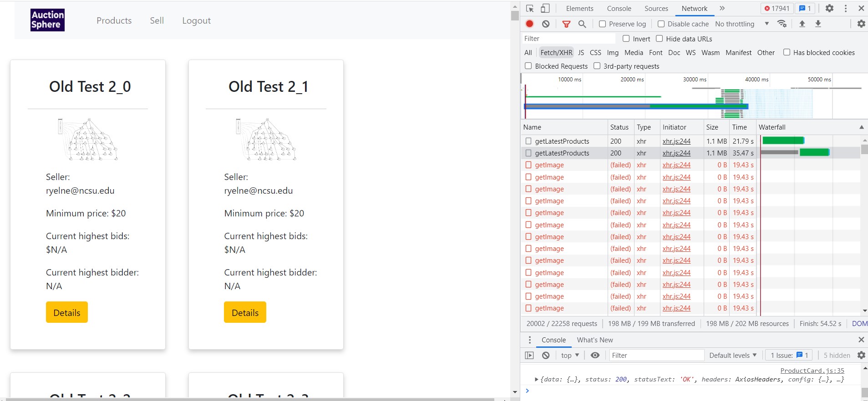This screenshot has height=401, width=868.
Task: Export HAR file download icon
Action: [x=818, y=24]
